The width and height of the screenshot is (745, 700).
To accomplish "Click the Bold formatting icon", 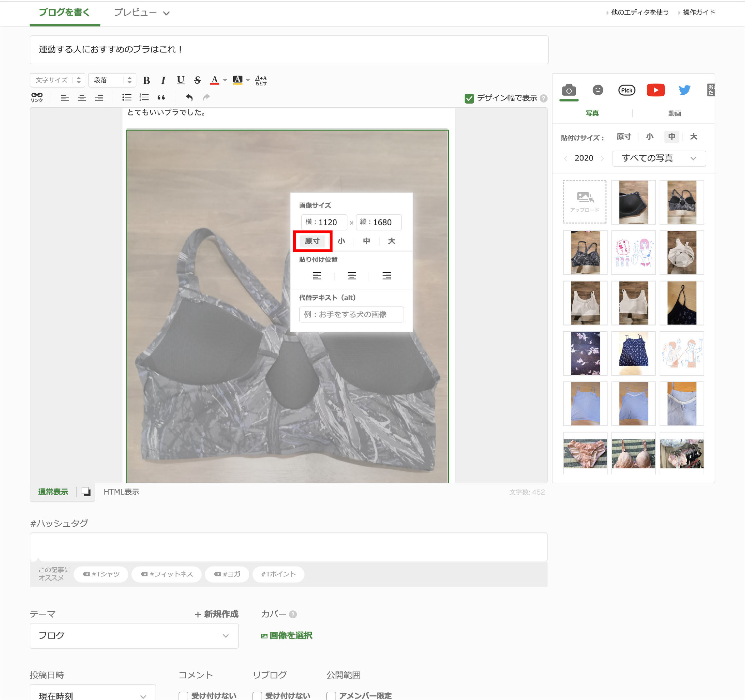I will (146, 80).
